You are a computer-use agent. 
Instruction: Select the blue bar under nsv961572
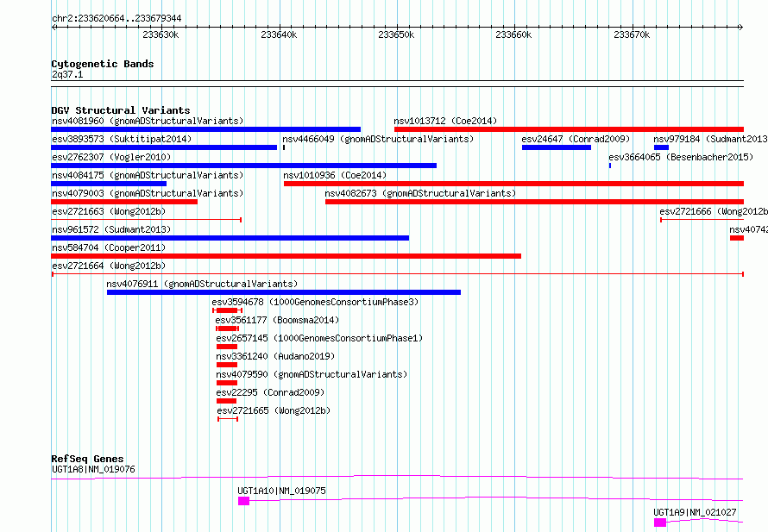point(230,238)
